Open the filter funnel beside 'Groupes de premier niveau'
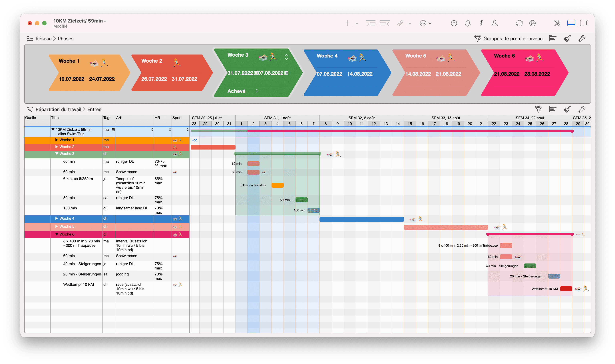 [x=477, y=38]
